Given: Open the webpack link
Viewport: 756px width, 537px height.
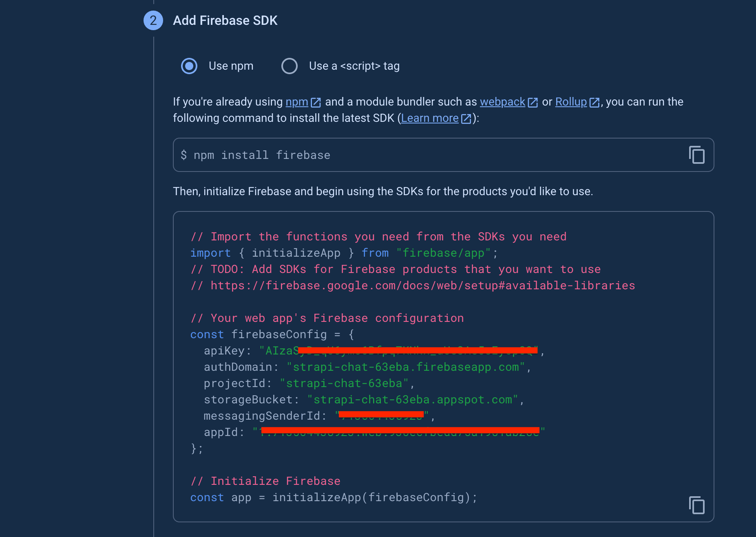Looking at the screenshot, I should coord(502,102).
